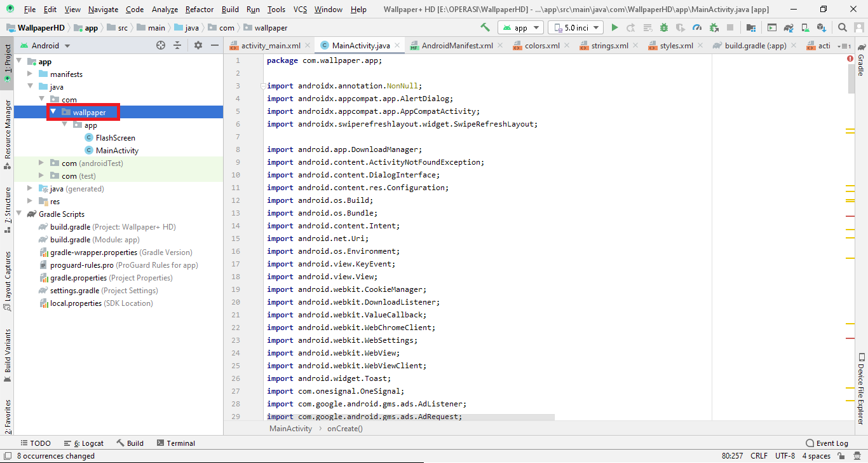Expand the com (test) package
868x463 pixels.
(41, 176)
